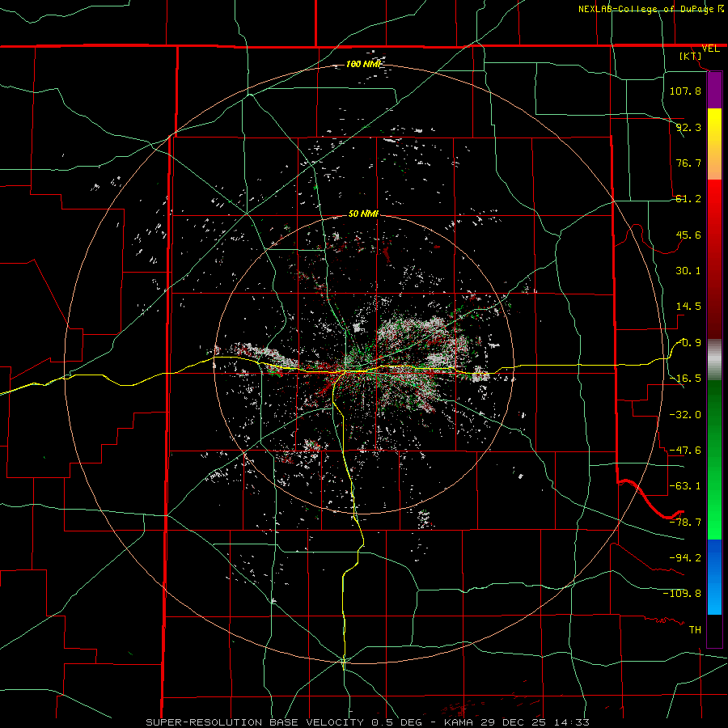
Task: Click the 30.1 velocity scale value
Action: pyautogui.click(x=688, y=271)
